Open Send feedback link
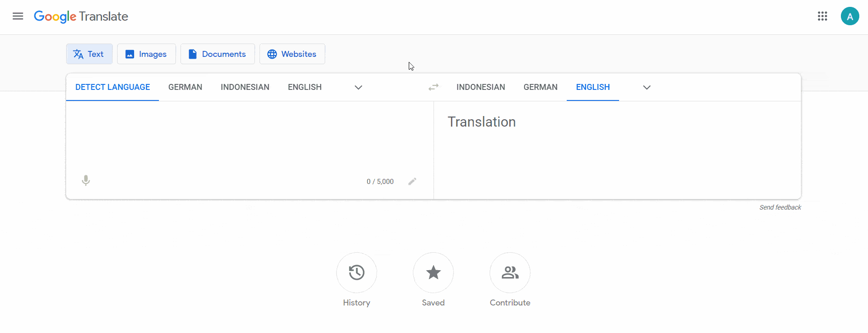 [780, 207]
